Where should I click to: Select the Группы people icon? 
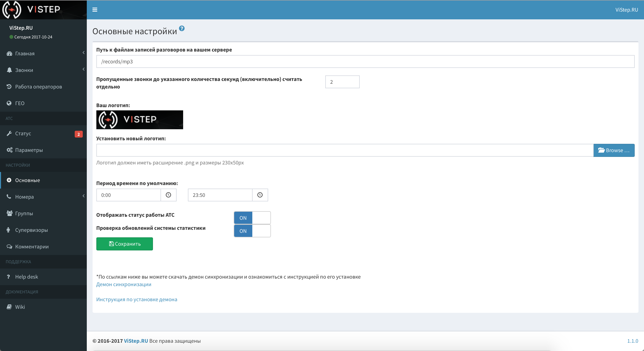[x=9, y=213]
